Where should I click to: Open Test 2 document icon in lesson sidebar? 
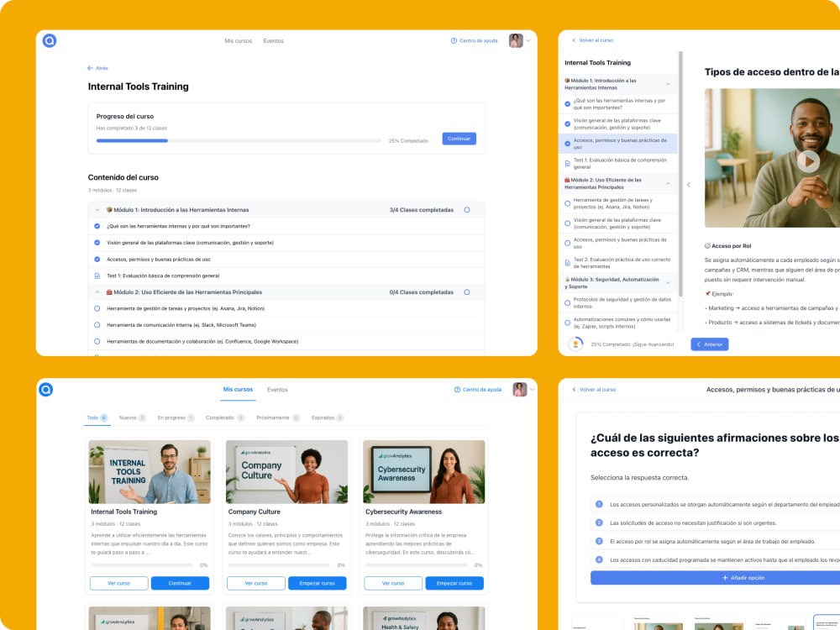coord(567,263)
